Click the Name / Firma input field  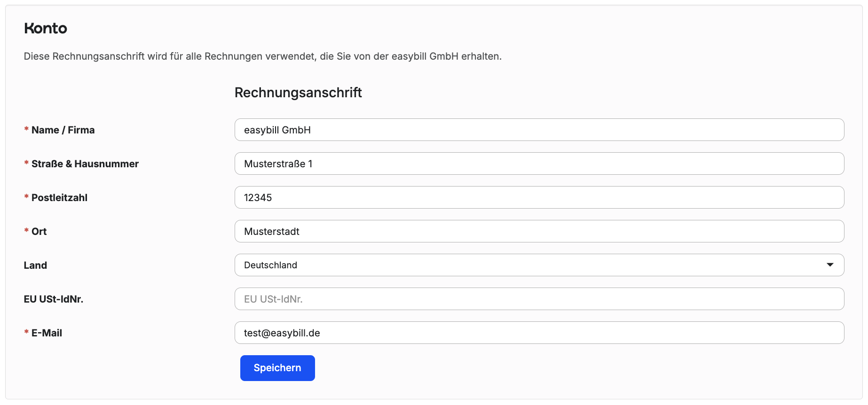[x=539, y=130]
